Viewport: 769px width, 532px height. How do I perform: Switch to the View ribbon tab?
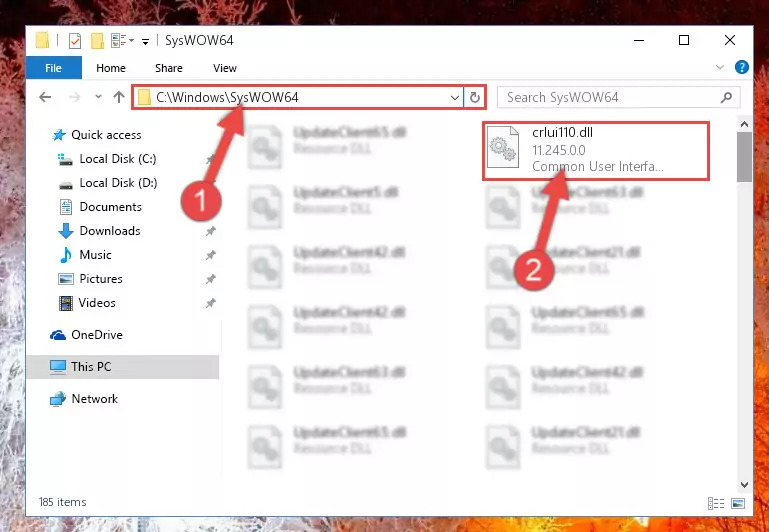tap(225, 68)
